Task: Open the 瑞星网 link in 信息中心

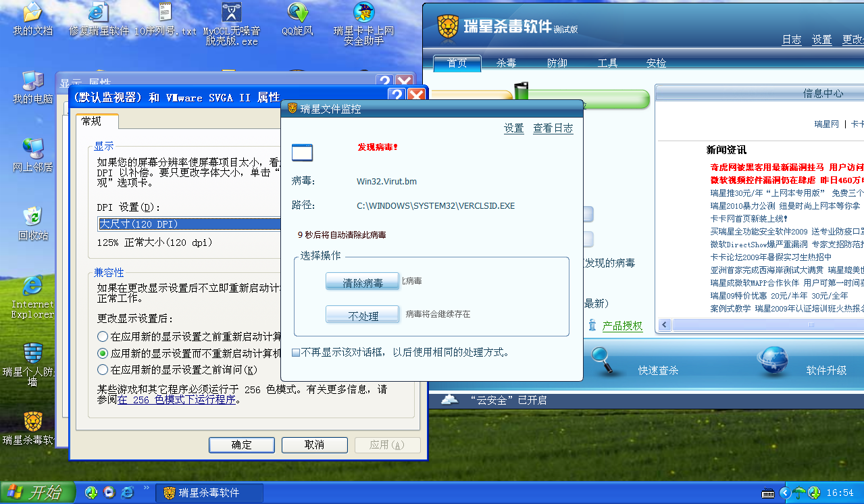Action: pos(827,124)
